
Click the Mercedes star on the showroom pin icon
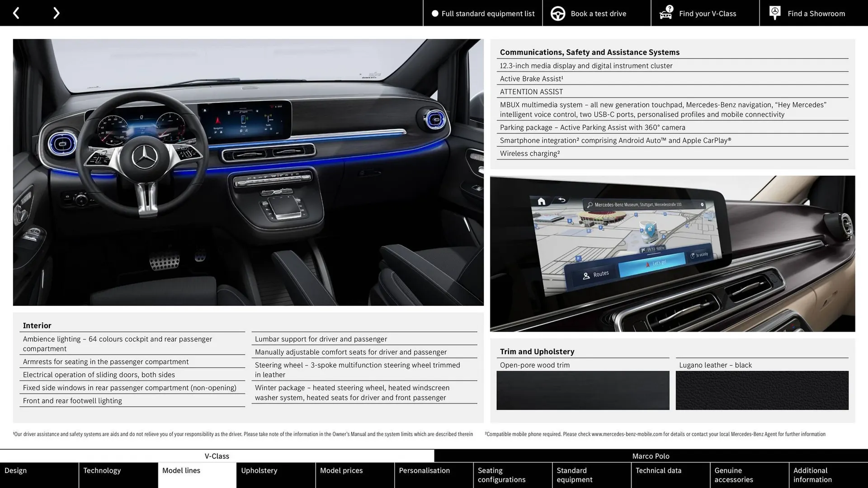pos(774,11)
